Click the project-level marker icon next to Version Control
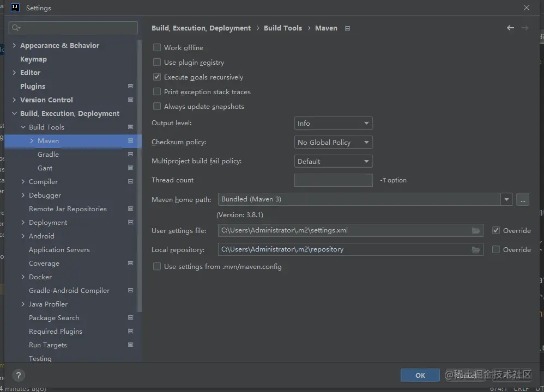The width and height of the screenshot is (544, 392). click(x=130, y=100)
